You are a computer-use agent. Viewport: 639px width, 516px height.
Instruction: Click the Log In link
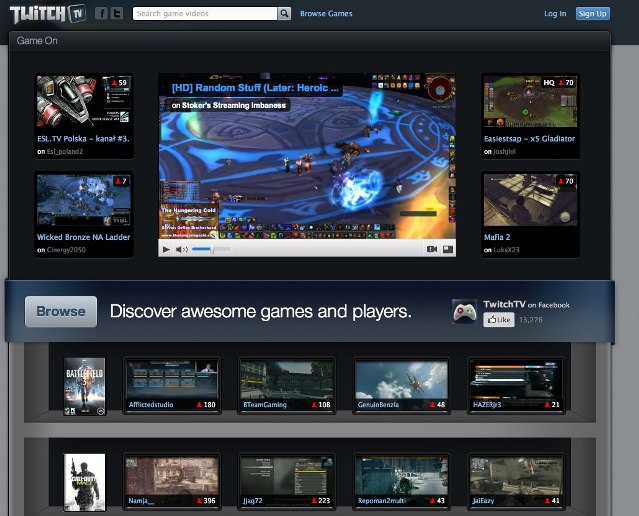555,14
